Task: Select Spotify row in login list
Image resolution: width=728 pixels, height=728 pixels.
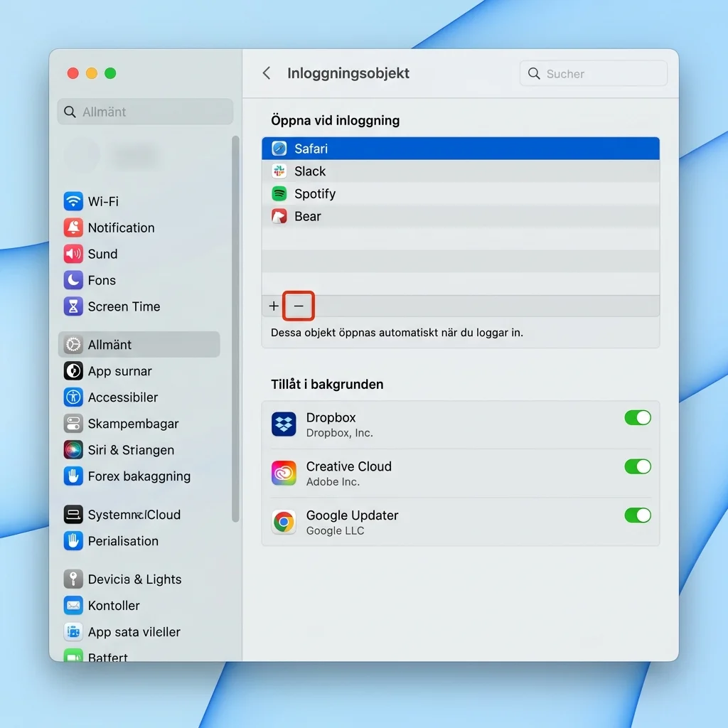Action: pyautogui.click(x=461, y=193)
